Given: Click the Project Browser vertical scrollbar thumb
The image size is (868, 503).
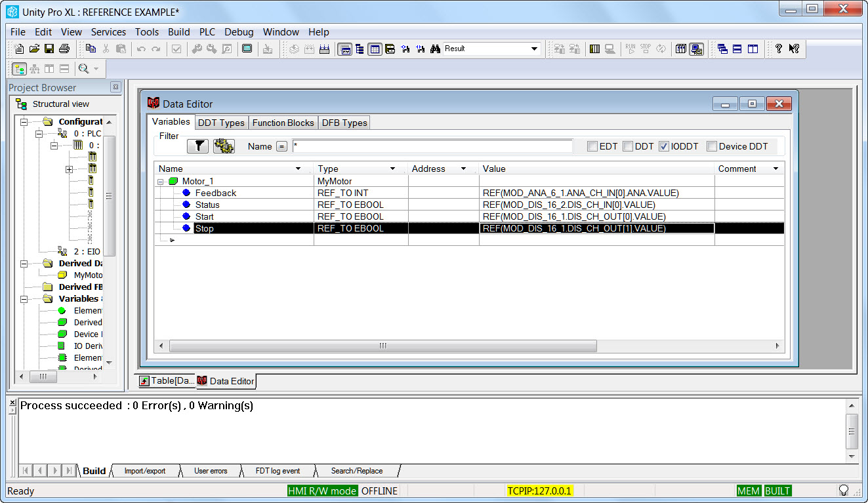Looking at the screenshot, I should 109,195.
